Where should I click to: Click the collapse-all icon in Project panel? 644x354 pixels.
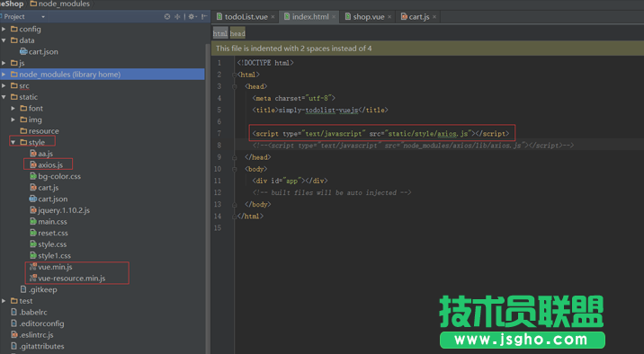tap(177, 16)
